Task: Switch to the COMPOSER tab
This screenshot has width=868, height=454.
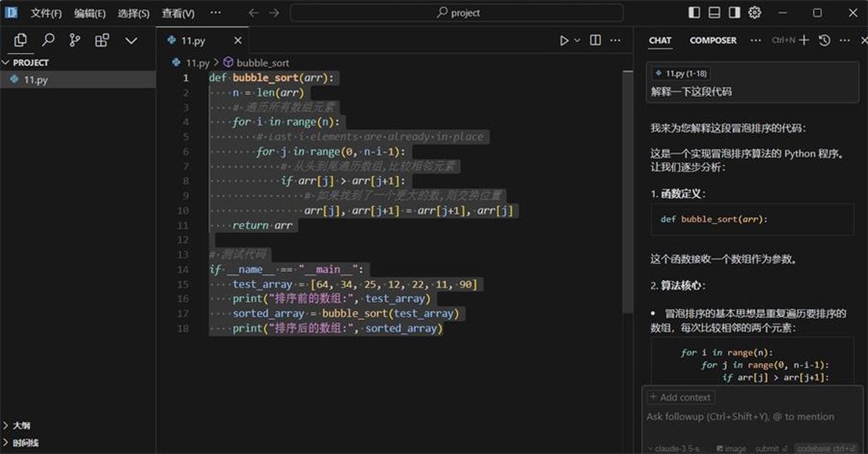Action: (712, 40)
